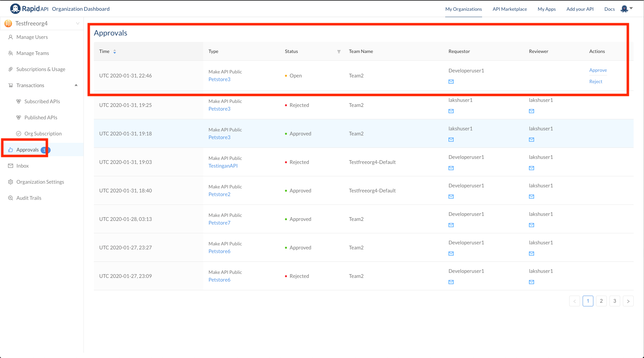Click the Audit Trails magnifier icon

(11, 198)
